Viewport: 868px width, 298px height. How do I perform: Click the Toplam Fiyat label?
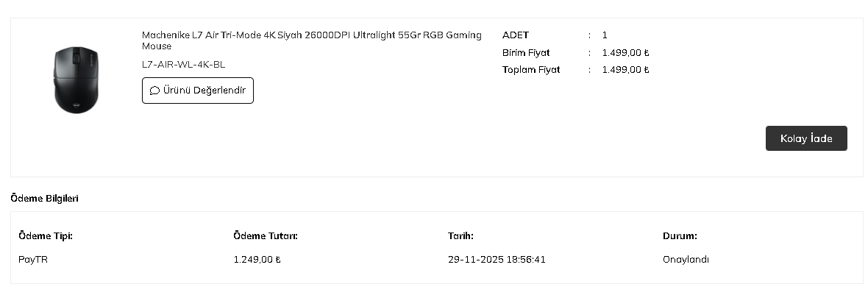click(530, 70)
